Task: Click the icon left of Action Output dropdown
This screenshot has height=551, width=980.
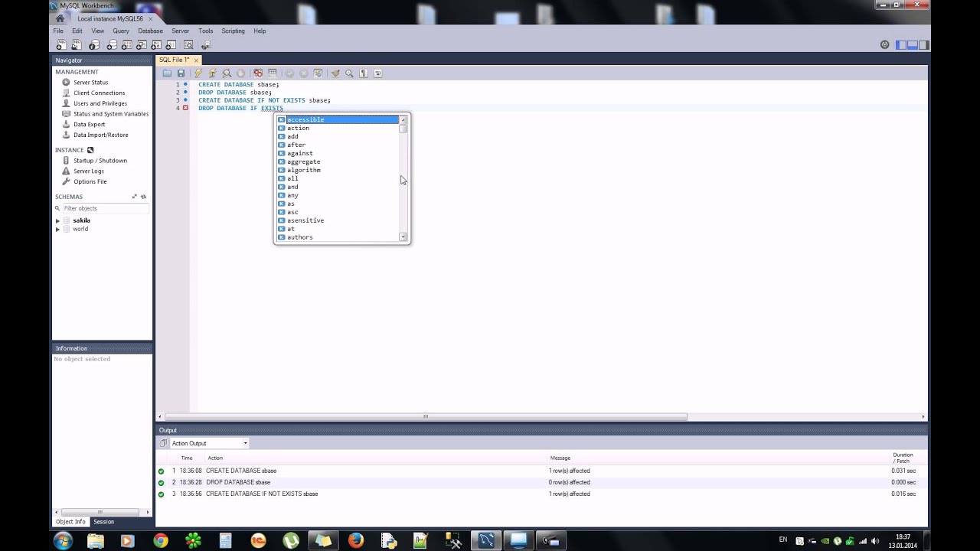Action: point(163,443)
